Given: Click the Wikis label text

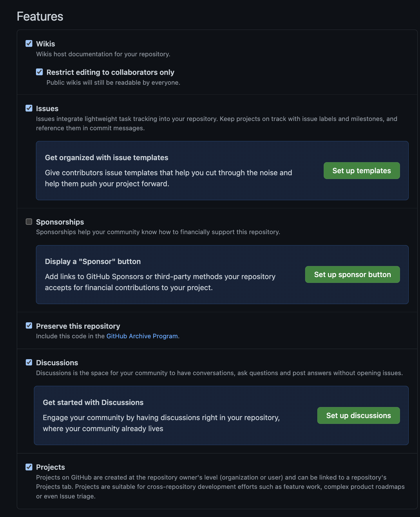Looking at the screenshot, I should 46,44.
